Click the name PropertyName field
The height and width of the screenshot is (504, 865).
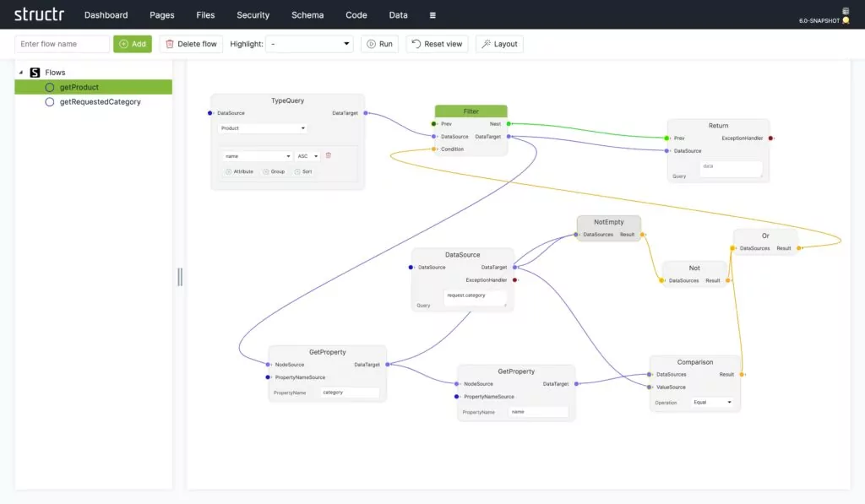538,412
